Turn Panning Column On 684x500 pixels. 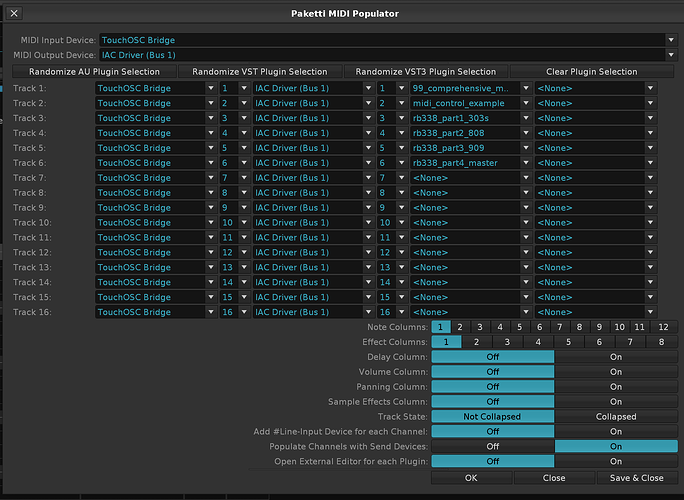click(616, 387)
